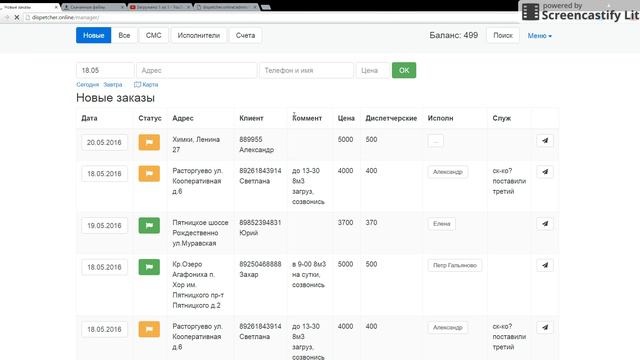Click the 19.05.2016 date field
Viewport: 640px width, 360px height.
click(x=104, y=225)
